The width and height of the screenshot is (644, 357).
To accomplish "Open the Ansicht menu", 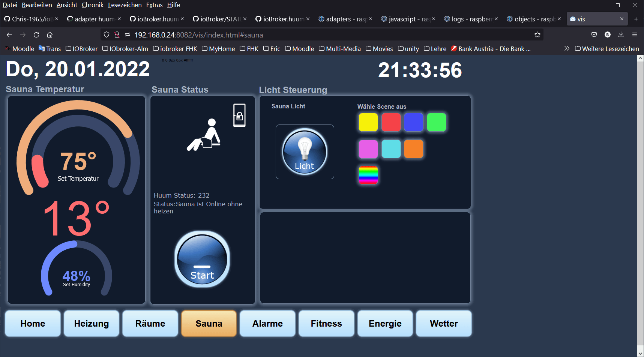I will (67, 5).
